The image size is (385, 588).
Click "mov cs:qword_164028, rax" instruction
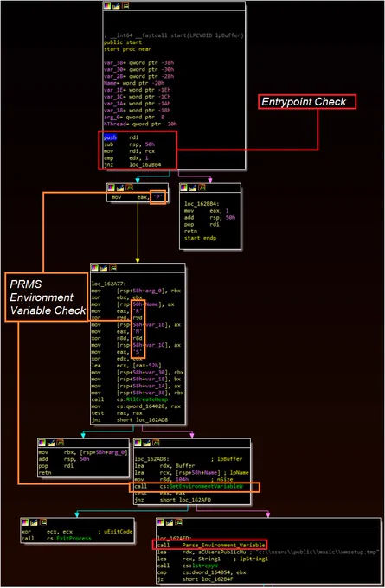(136, 406)
